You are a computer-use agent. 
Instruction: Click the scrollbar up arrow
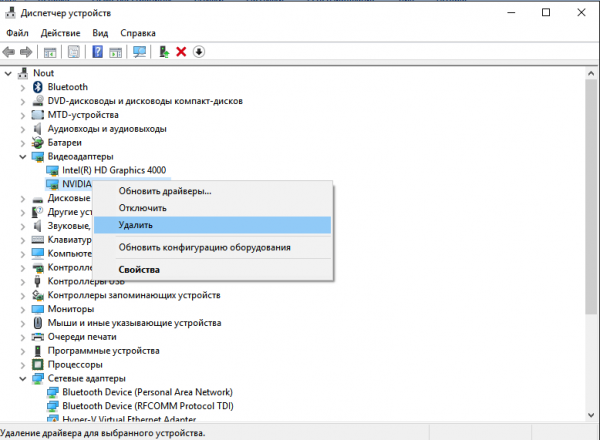click(591, 73)
